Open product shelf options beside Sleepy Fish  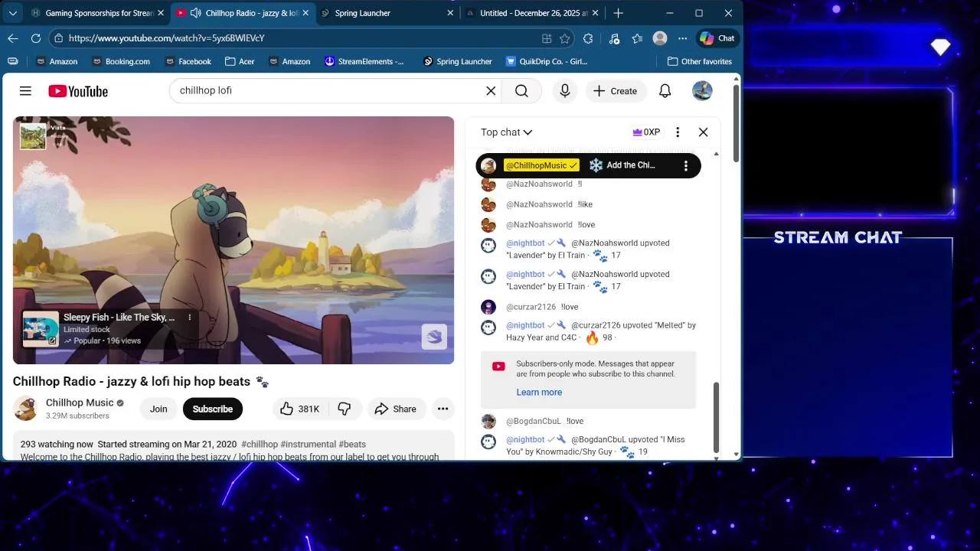coord(190,317)
